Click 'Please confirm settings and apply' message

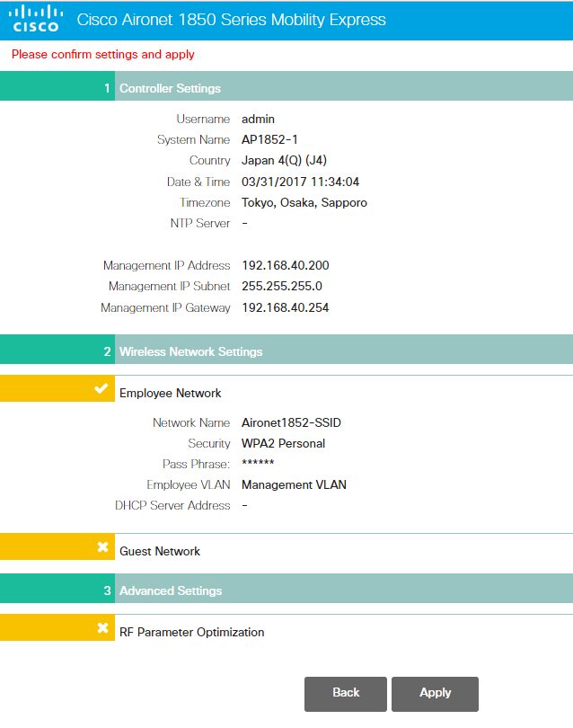pyautogui.click(x=103, y=54)
